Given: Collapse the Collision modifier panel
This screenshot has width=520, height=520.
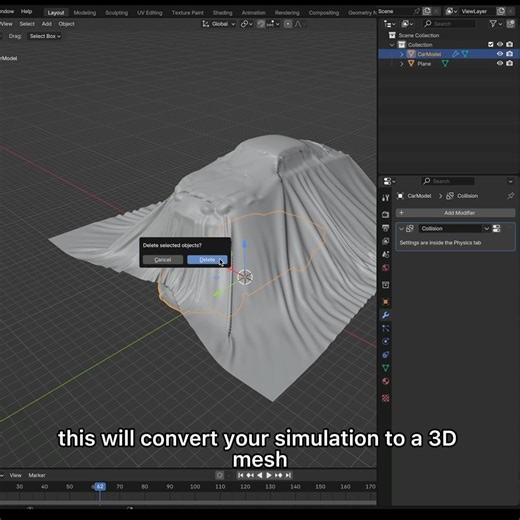Looking at the screenshot, I should [401, 229].
